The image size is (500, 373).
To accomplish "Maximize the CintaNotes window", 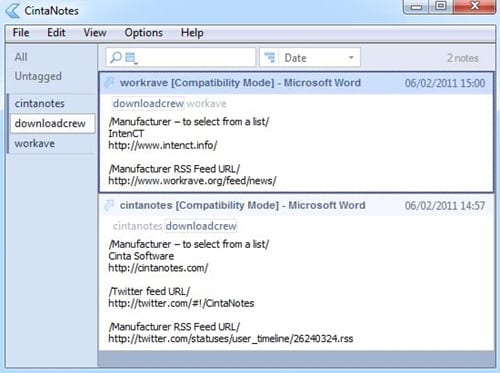I will [x=441, y=6].
